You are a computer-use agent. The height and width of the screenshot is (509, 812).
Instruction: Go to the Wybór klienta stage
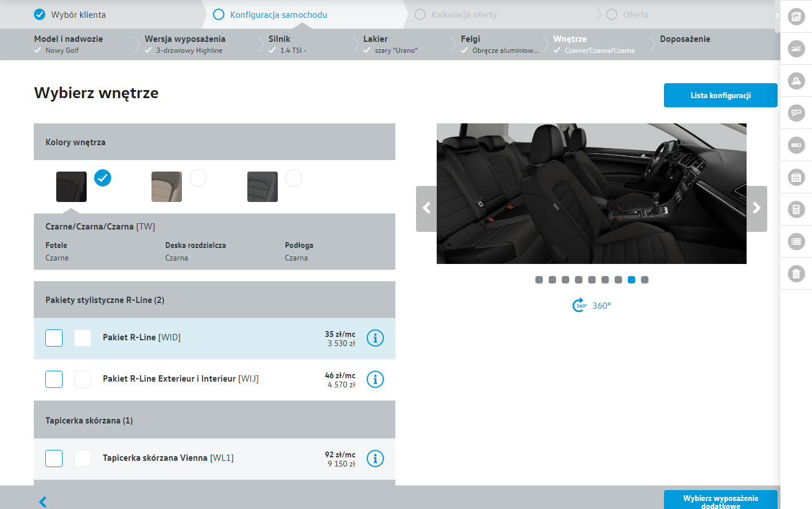pyautogui.click(x=70, y=14)
